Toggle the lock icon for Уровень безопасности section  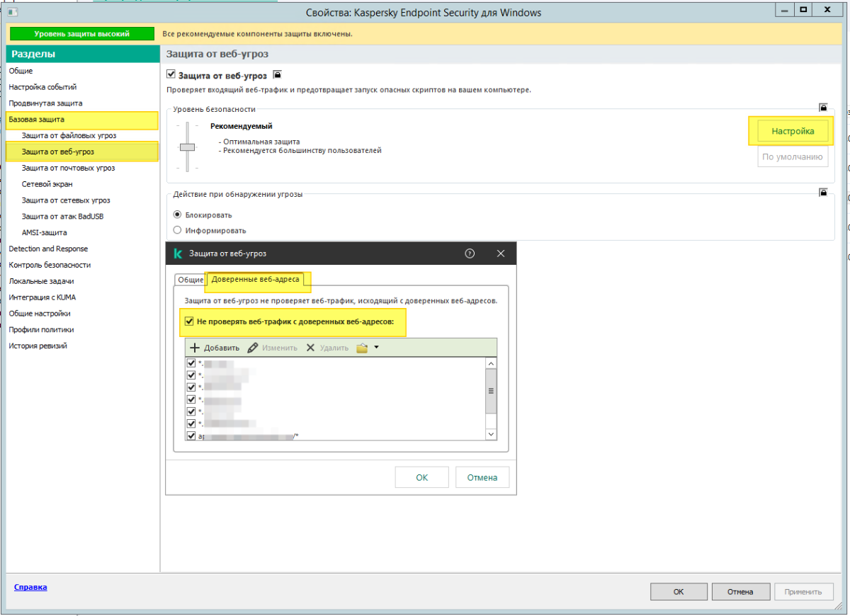823,108
